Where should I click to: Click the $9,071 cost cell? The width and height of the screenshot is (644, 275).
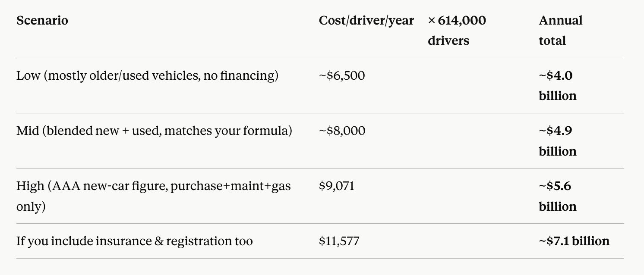point(337,186)
